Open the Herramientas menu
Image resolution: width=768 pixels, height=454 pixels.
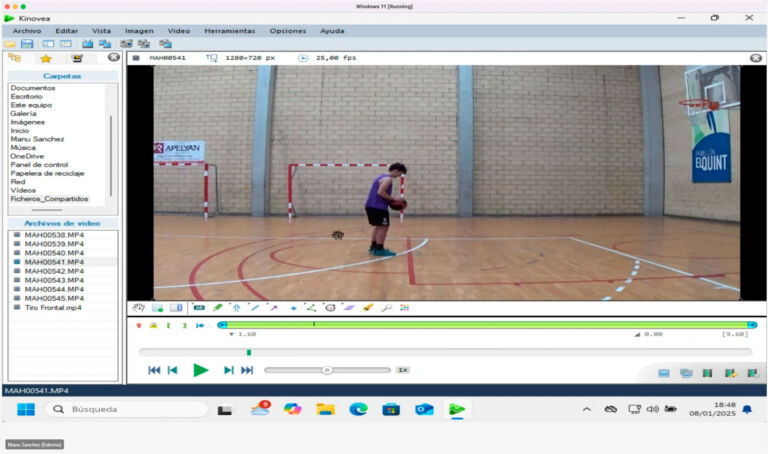tap(230, 31)
